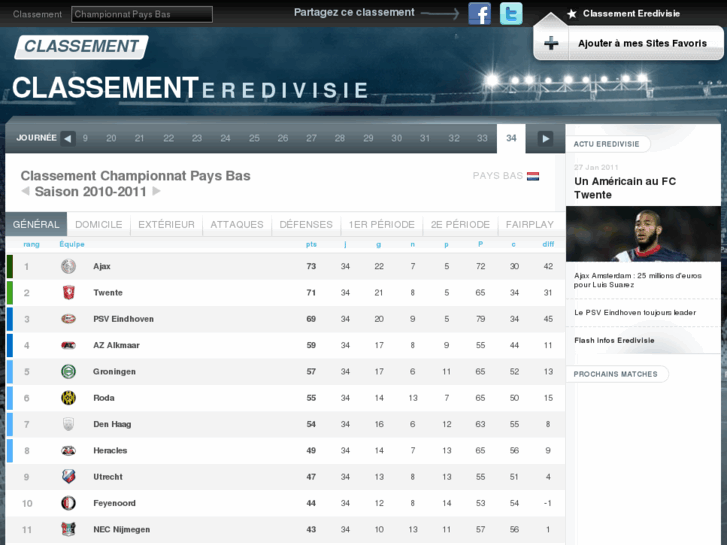Click the Équipe column header
The width and height of the screenshot is (727, 545).
[x=72, y=244]
